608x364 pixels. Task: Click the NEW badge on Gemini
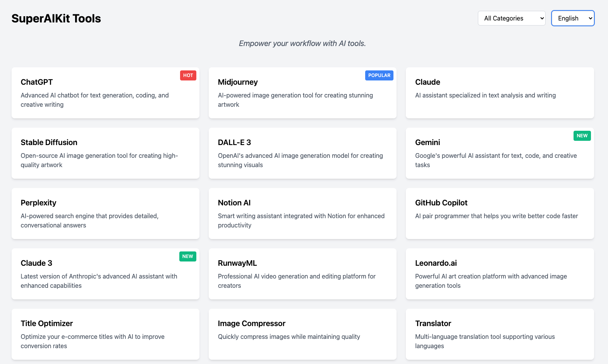tap(582, 136)
